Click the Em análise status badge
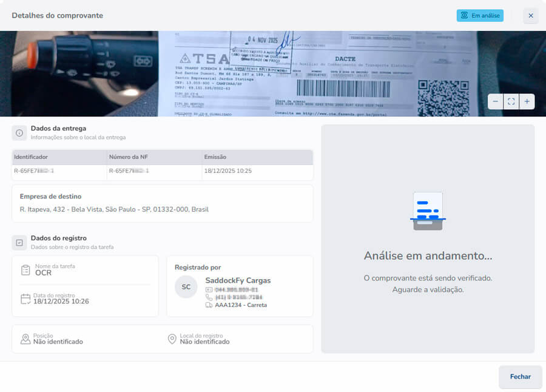The image size is (546, 392). 480,15
